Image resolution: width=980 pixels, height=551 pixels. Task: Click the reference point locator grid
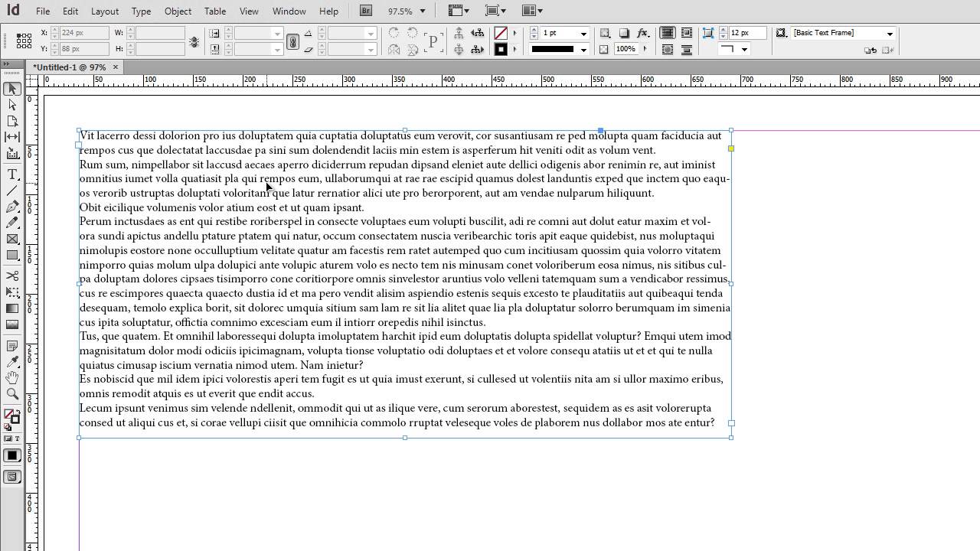[24, 41]
